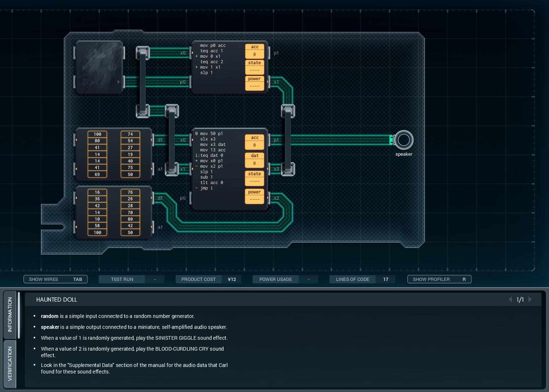Click the 'mov p0 acc' code line
The image size is (549, 392).
(x=213, y=45)
